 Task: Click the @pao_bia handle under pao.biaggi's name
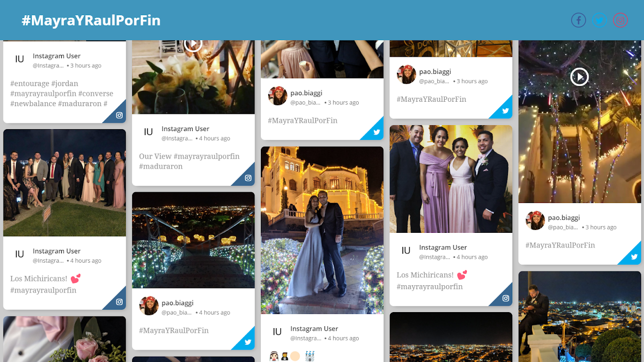point(306,102)
